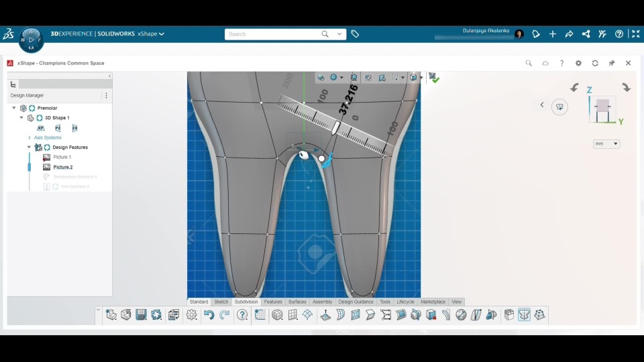
Task: Open the selection box dropdown arrow
Action: (x=402, y=78)
